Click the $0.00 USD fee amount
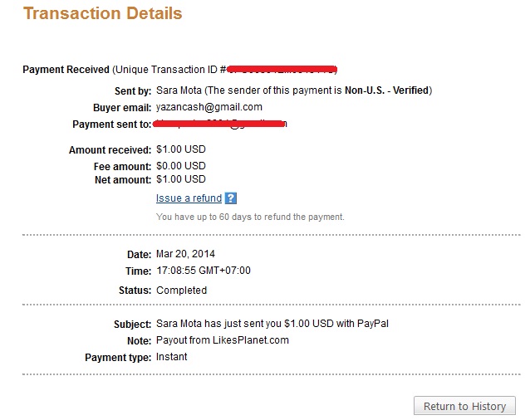The image size is (530, 420). (180, 167)
